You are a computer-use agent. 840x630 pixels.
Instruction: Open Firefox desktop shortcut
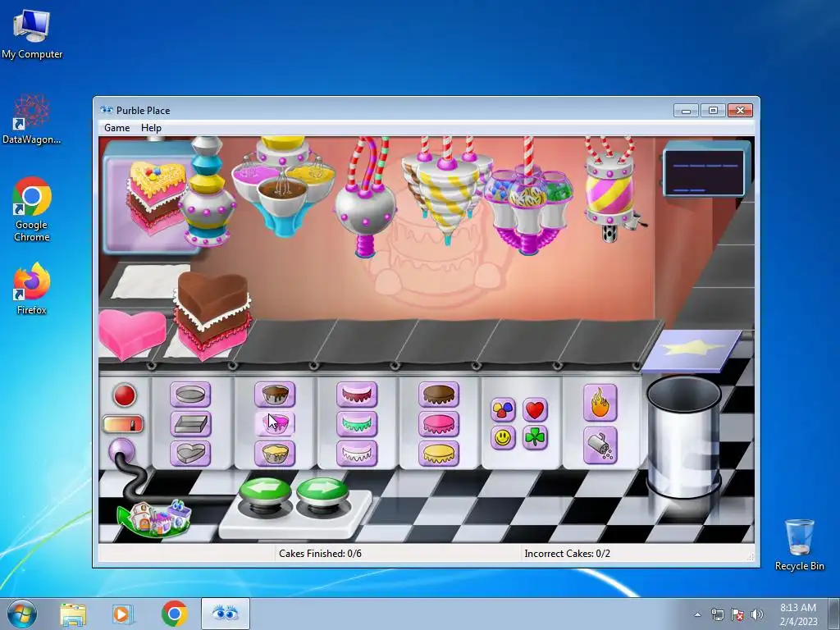(32, 289)
